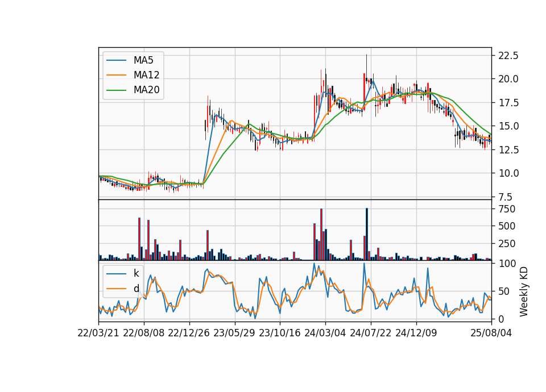The height and width of the screenshot is (392, 546).
Task: Click the 10.0 price axis label
Action: click(508, 173)
